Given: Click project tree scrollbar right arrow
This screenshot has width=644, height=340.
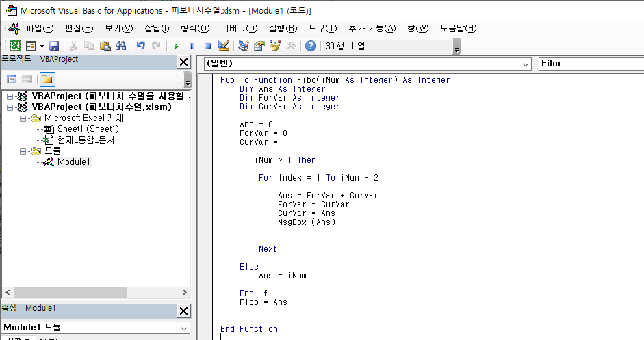Looking at the screenshot, I should point(184,292).
